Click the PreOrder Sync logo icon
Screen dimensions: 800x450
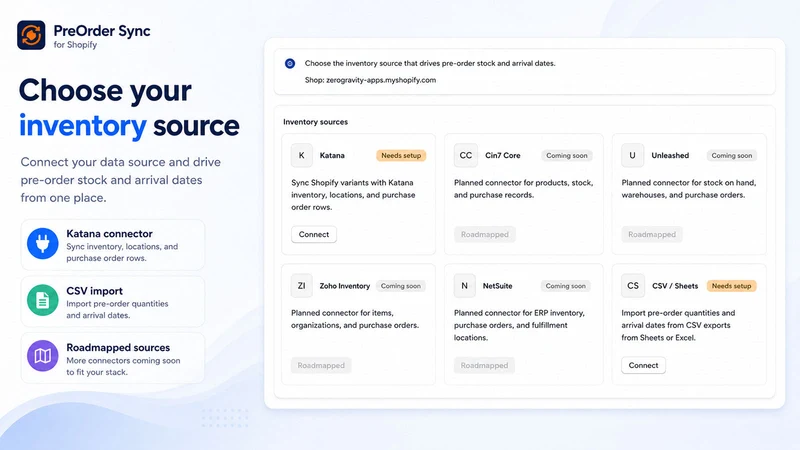coord(31,35)
